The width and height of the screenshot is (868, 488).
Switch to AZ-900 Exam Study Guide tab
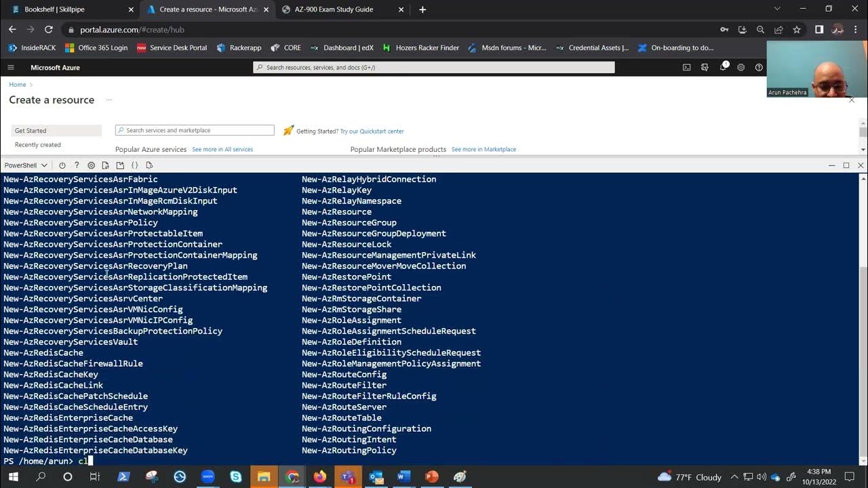coord(342,9)
